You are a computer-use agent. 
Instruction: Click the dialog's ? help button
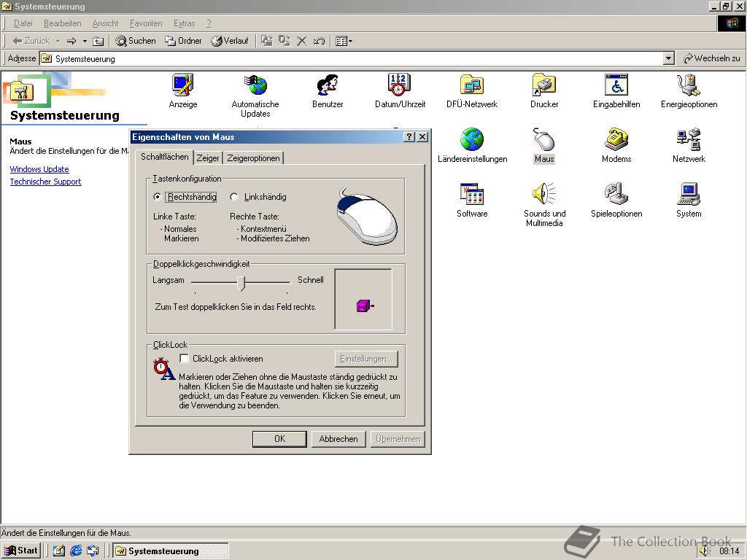click(409, 136)
